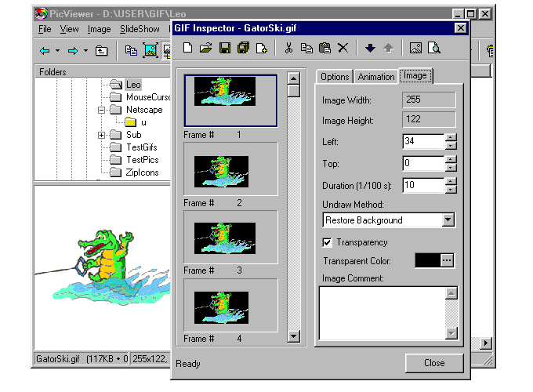The image size is (533, 392).
Task: Click the image picture icon in GIF Inspector
Action: click(x=415, y=48)
